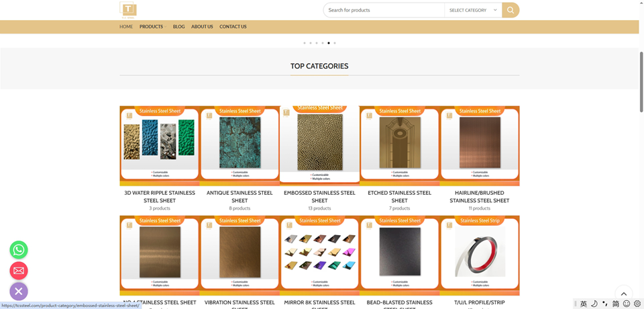Toggle IME English/Chinese language mode

[584, 304]
